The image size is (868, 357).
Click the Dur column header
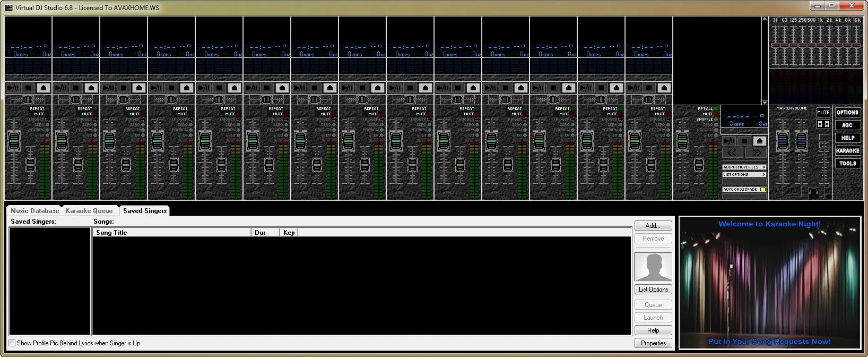(265, 233)
